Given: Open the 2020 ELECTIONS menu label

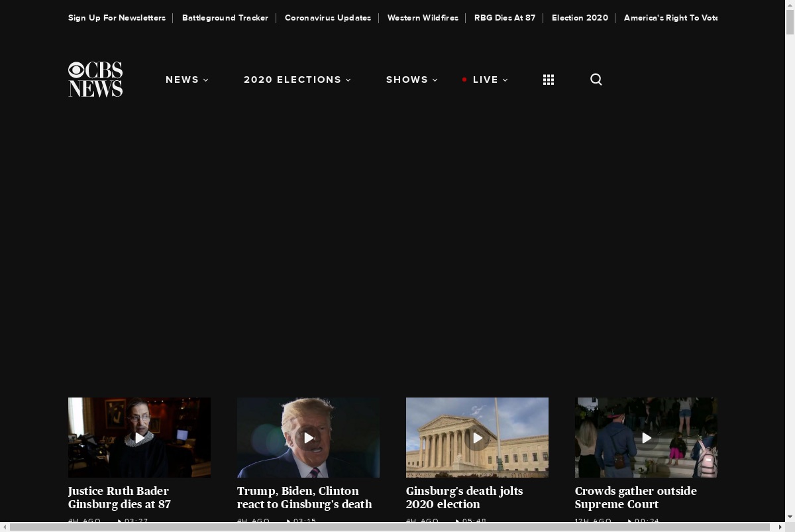Looking at the screenshot, I should coord(293,80).
